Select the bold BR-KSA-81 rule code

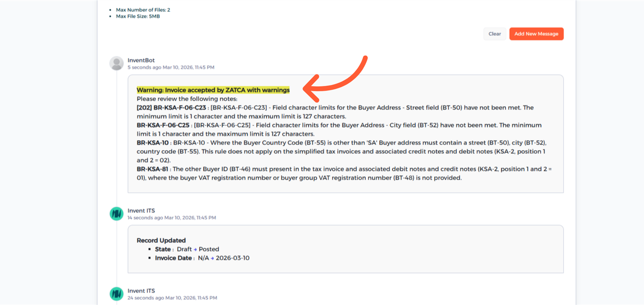coord(152,169)
